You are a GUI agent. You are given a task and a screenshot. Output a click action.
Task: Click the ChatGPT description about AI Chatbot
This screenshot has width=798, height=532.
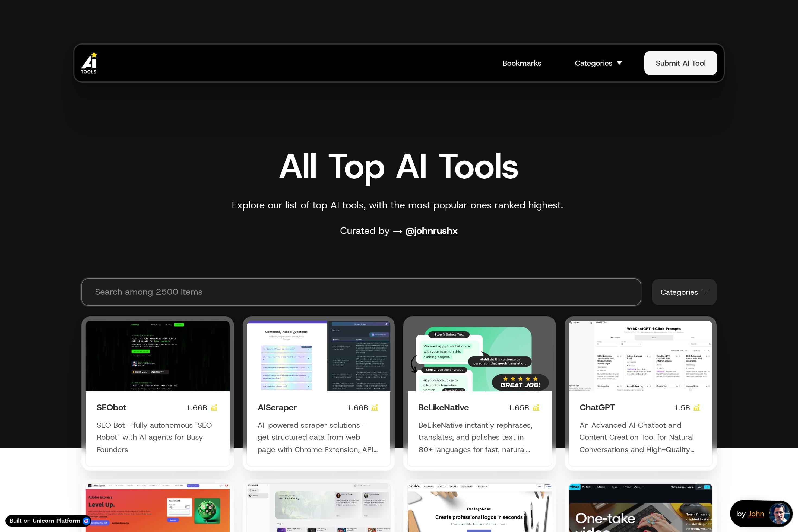tap(637, 437)
